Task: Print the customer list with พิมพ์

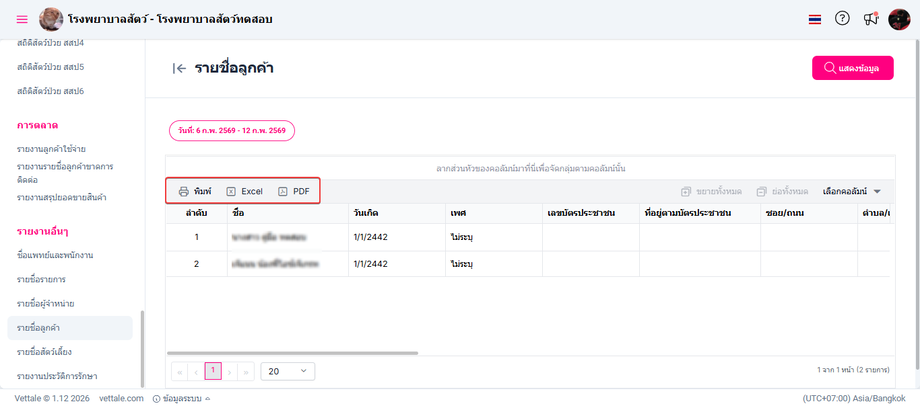Action: click(x=195, y=191)
